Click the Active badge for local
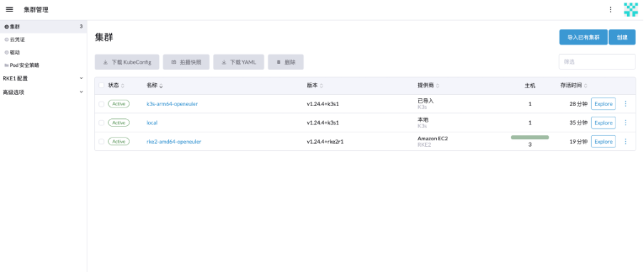Image resolution: width=644 pixels, height=272 pixels. coord(119,122)
